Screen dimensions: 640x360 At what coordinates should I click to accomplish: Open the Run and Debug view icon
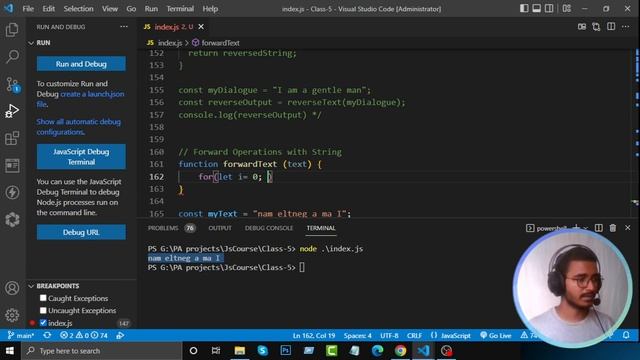coord(12,111)
